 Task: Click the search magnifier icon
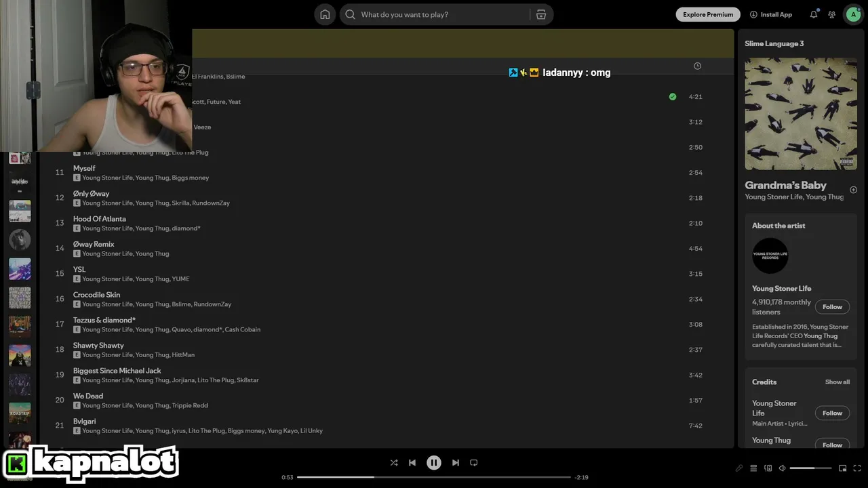pyautogui.click(x=350, y=14)
